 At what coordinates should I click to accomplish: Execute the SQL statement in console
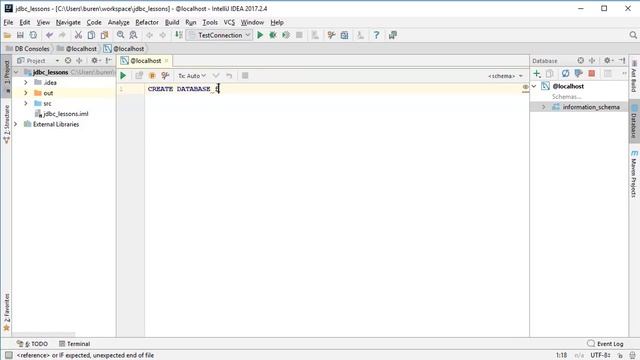123,76
